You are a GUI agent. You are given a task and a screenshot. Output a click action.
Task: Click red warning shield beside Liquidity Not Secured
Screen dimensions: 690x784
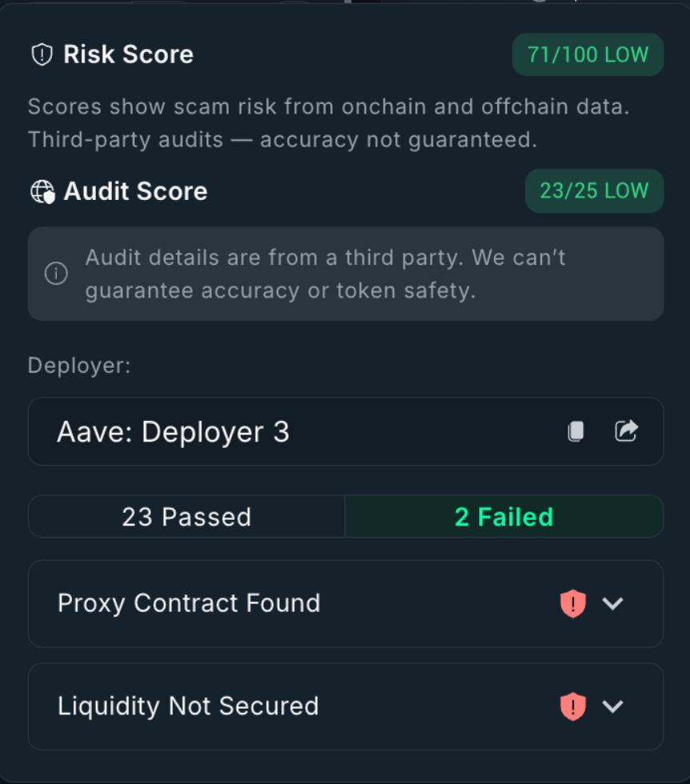pos(572,706)
